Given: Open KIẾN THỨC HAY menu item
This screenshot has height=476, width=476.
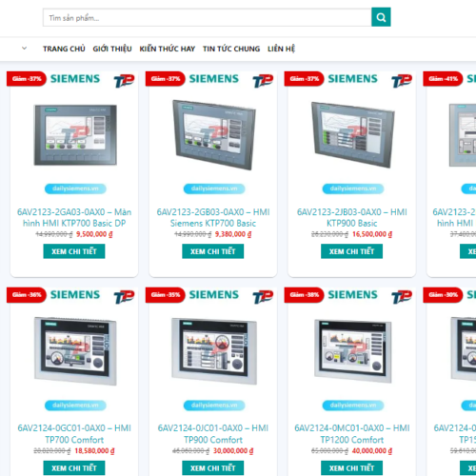Looking at the screenshot, I should click(x=168, y=49).
